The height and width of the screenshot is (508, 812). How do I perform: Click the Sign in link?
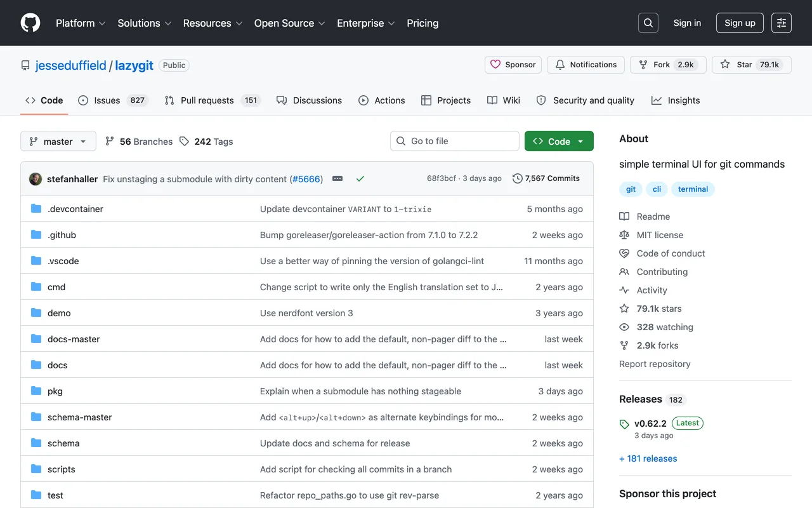tap(687, 23)
